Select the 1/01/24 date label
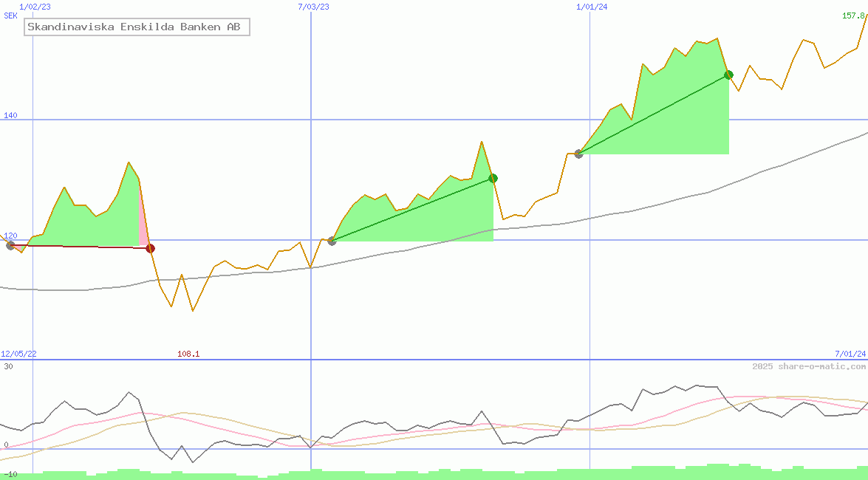This screenshot has height=480, width=868. tap(592, 7)
